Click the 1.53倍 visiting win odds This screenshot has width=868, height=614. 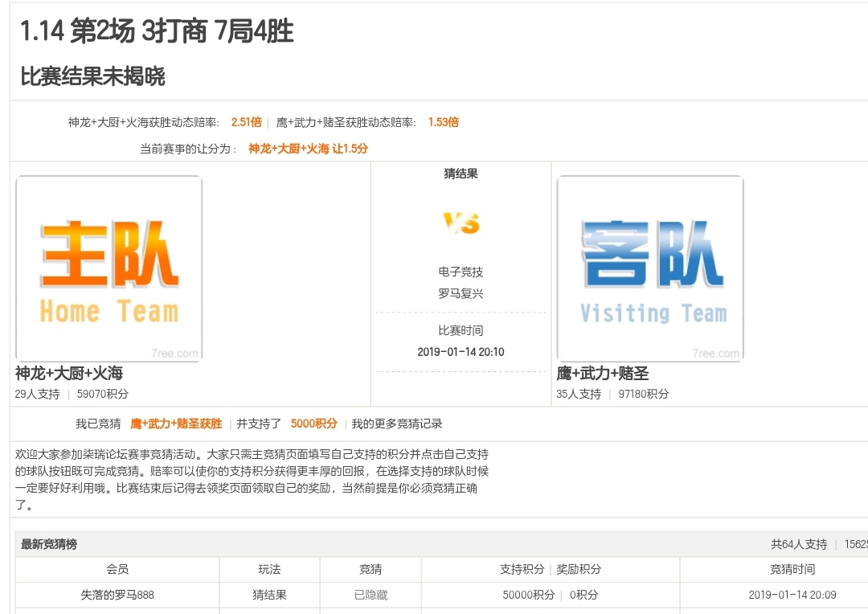(443, 122)
